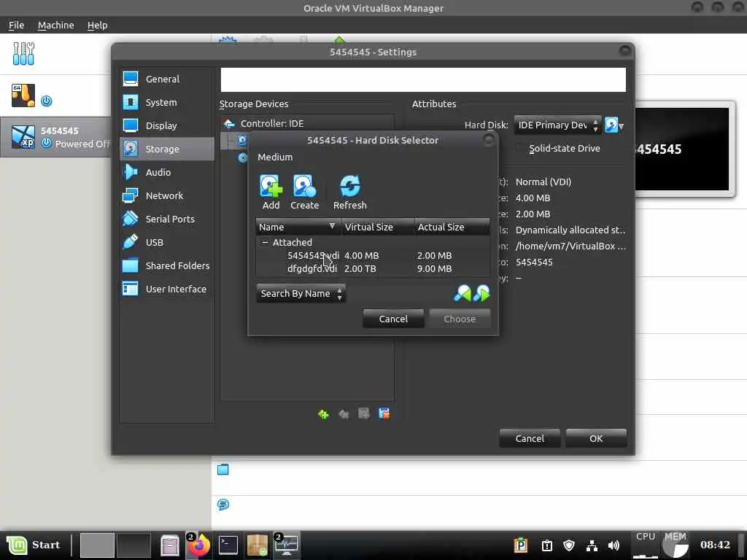Open the terminal from the taskbar
Image resolution: width=747 pixels, height=560 pixels.
[x=228, y=545]
